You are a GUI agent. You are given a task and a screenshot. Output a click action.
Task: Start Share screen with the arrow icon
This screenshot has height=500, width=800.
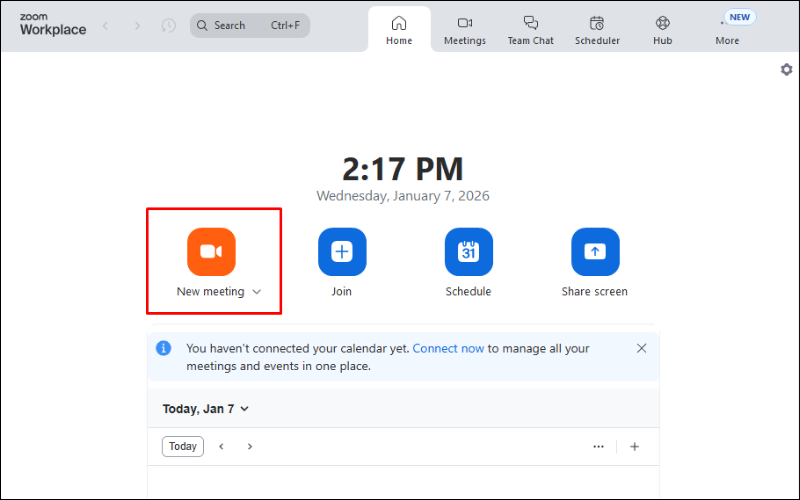tap(595, 252)
